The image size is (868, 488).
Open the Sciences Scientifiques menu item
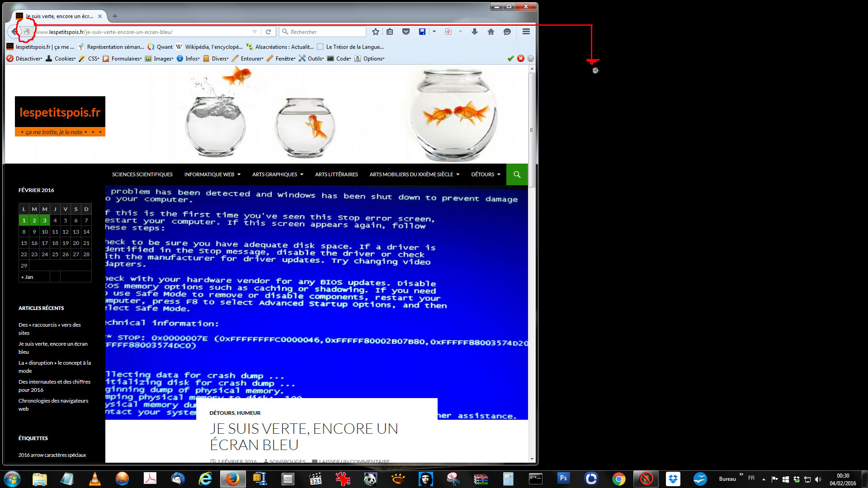click(x=142, y=174)
